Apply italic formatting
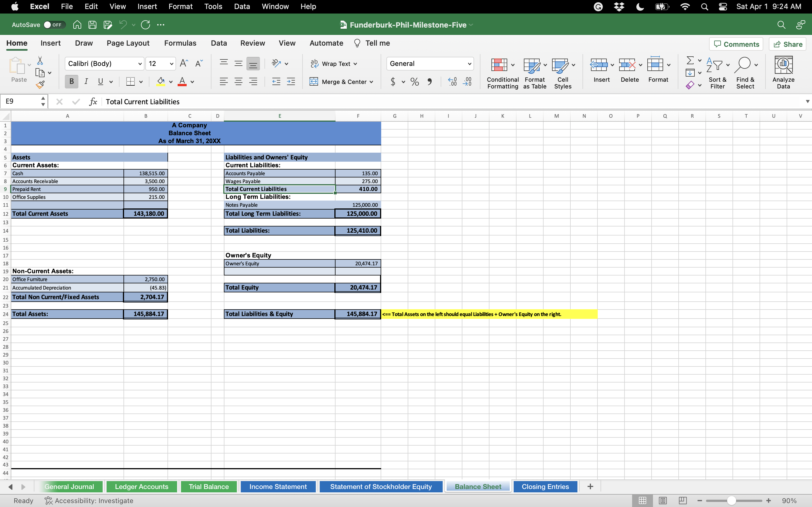The width and height of the screenshot is (812, 507). (86, 81)
